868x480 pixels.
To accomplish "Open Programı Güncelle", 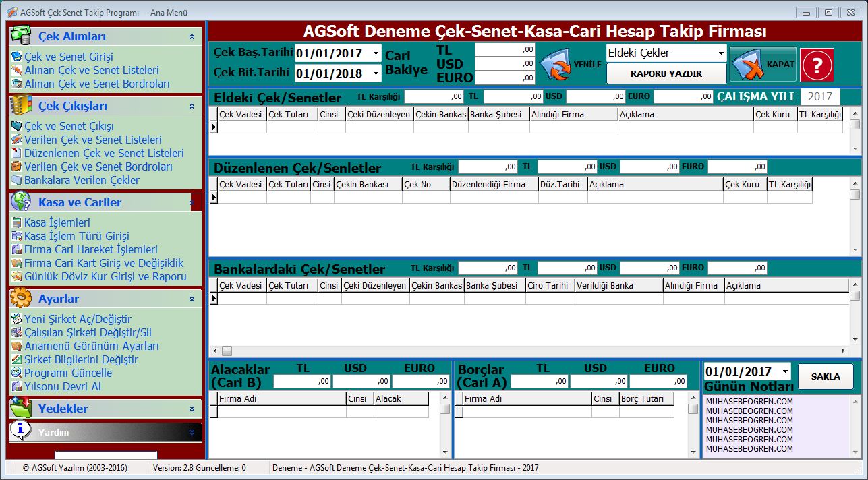I will pyautogui.click(x=68, y=373).
